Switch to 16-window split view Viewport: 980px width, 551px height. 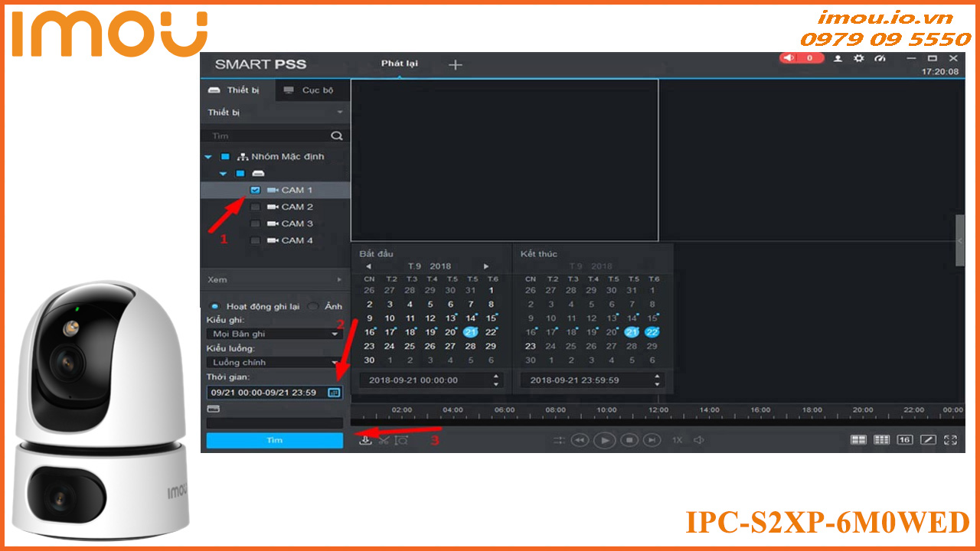[904, 439]
